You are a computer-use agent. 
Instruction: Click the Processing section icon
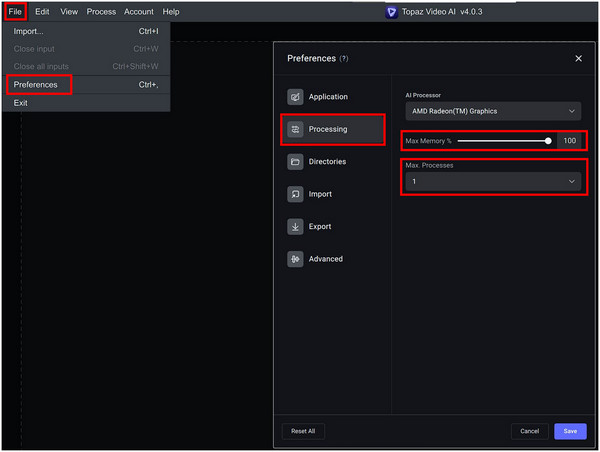pyautogui.click(x=295, y=129)
